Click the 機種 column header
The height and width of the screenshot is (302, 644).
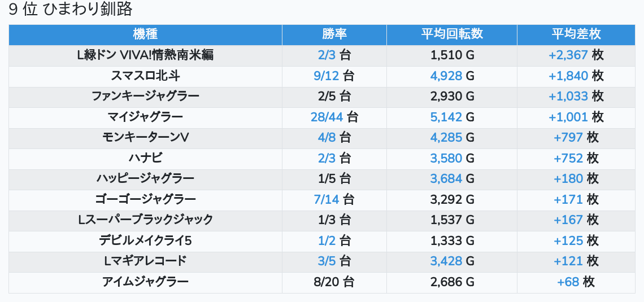145,34
